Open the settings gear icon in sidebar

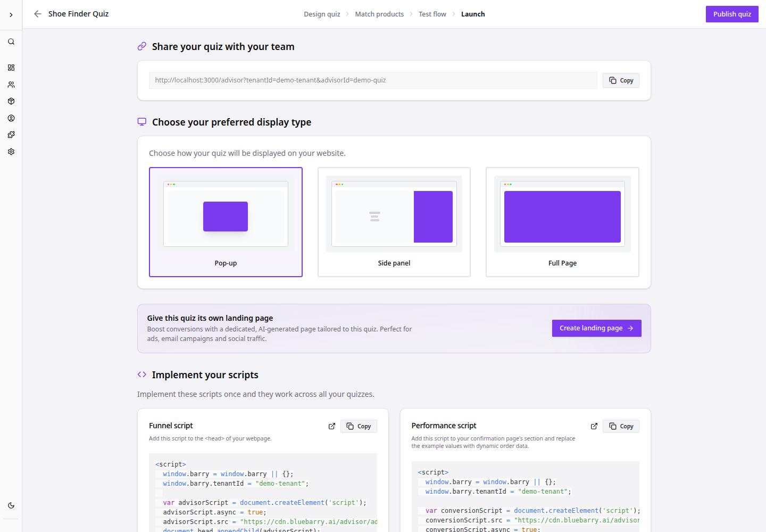(x=11, y=152)
